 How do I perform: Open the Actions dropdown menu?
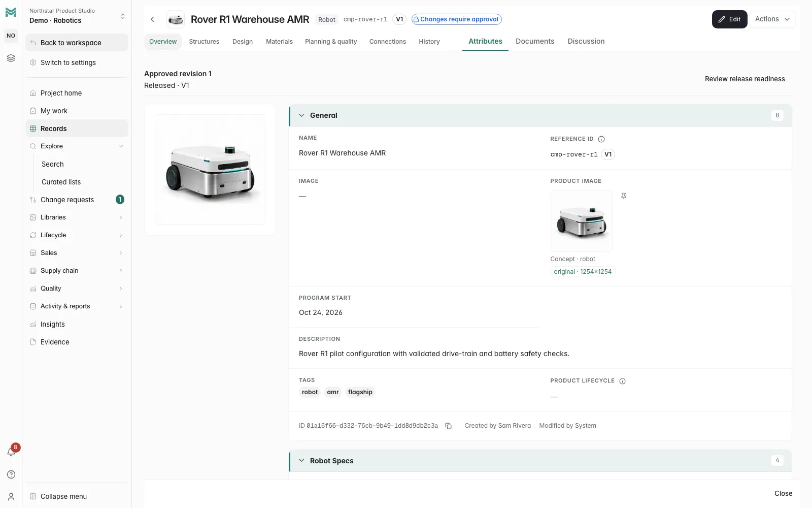[772, 19]
